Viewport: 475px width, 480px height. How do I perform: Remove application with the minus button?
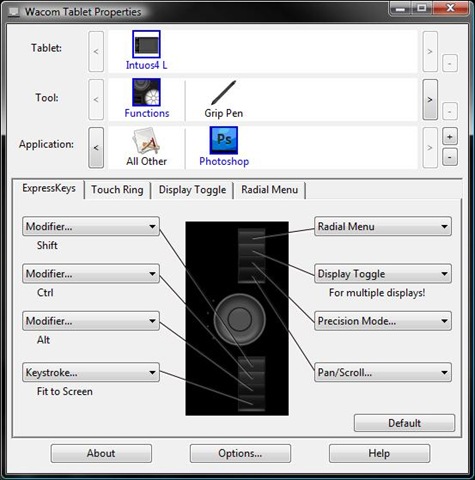450,157
